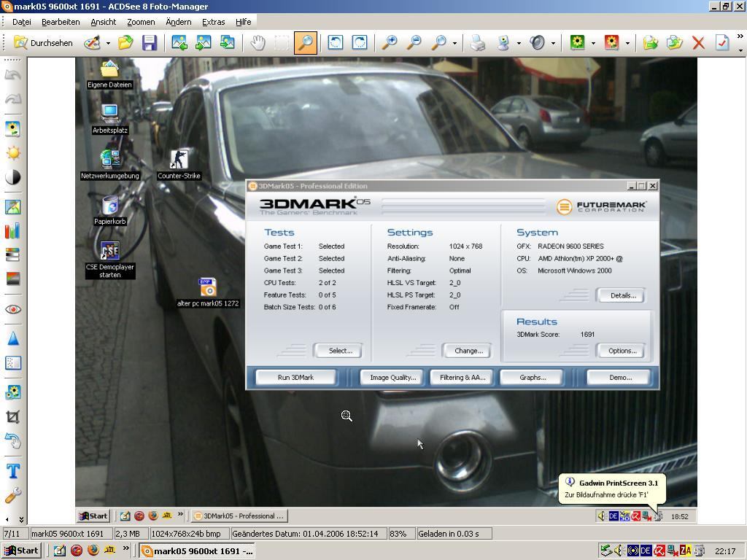Expand the dropdown arrow beside the palette icon
Image resolution: width=747 pixels, height=560 pixels.
(108, 43)
